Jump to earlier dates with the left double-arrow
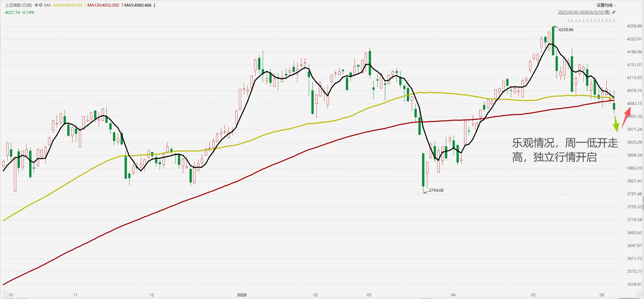The image size is (644, 299). 5,294
